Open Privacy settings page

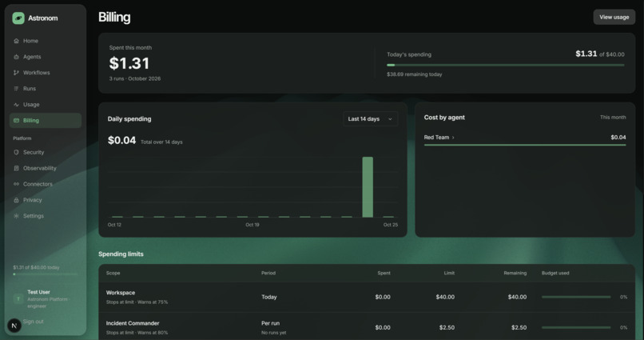click(46, 200)
